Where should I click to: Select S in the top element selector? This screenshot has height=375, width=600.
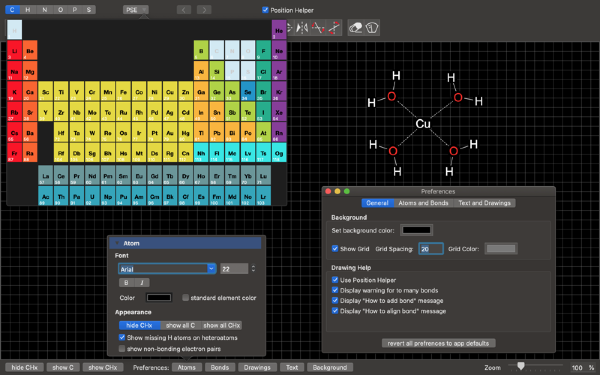89,10
